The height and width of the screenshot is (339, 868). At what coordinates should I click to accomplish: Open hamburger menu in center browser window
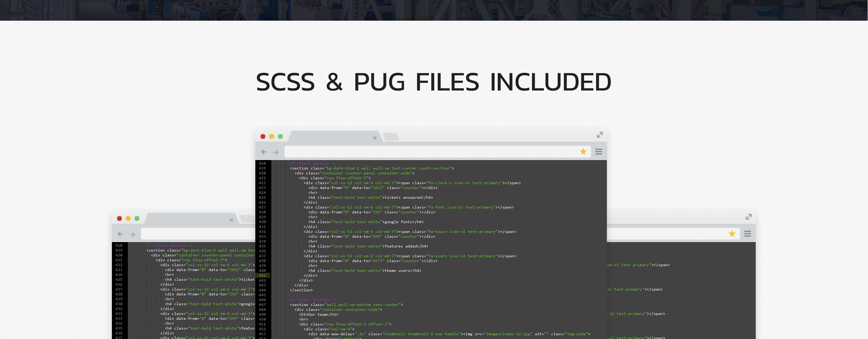coord(599,152)
